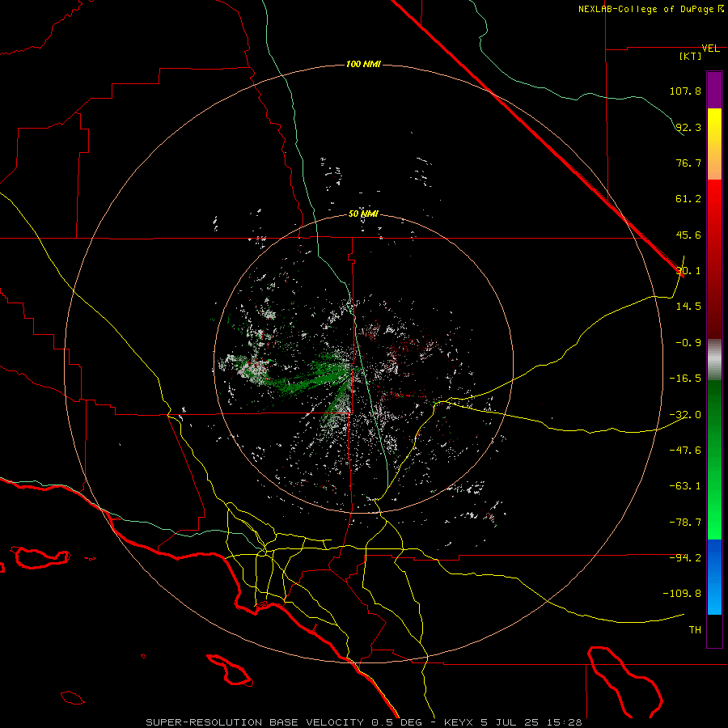Select the -16.5 velocity scale value

[x=685, y=379]
